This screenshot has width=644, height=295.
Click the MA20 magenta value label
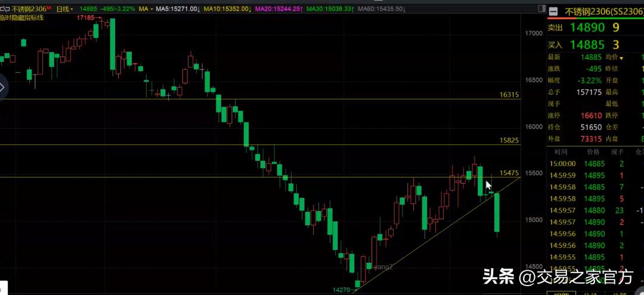click(x=280, y=9)
